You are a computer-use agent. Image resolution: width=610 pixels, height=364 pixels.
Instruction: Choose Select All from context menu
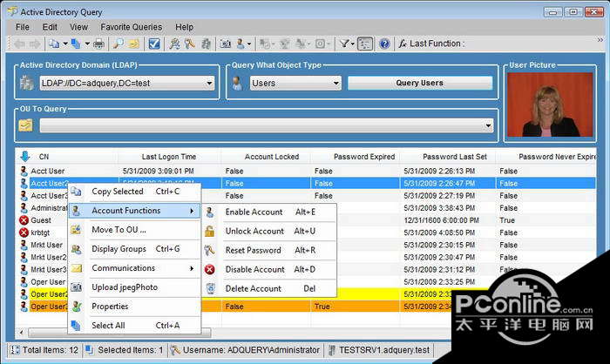point(134,326)
